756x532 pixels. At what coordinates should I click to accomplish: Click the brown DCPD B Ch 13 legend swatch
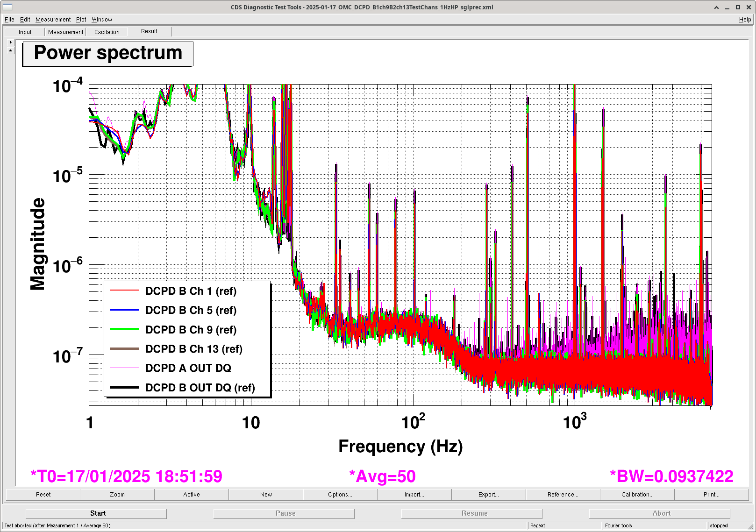tap(124, 349)
